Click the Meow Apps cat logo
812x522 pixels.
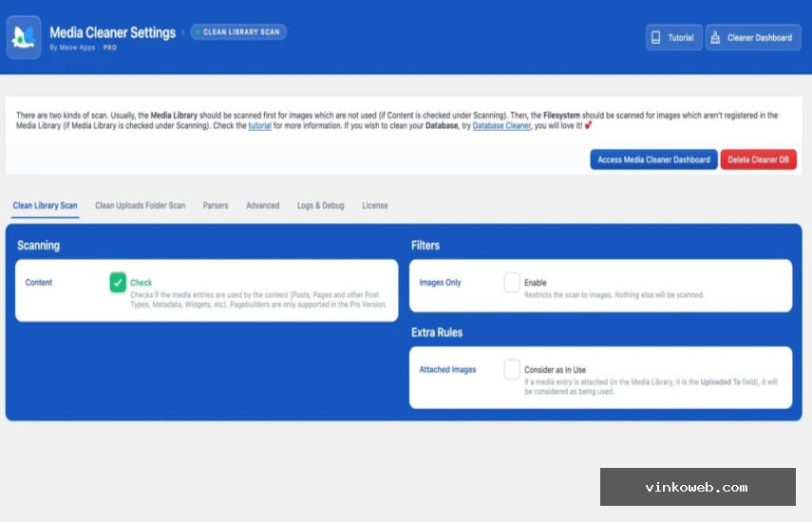tap(24, 37)
